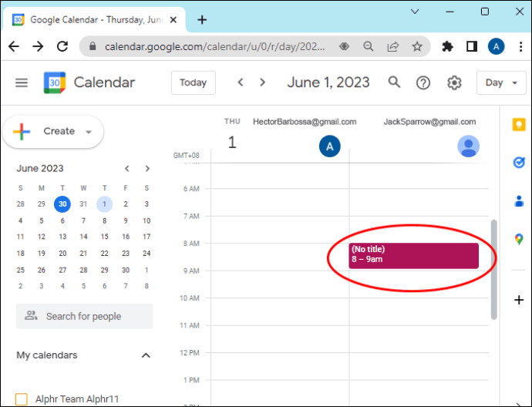532x407 pixels.
Task: Click the large day number 1 header
Action: pos(232,142)
